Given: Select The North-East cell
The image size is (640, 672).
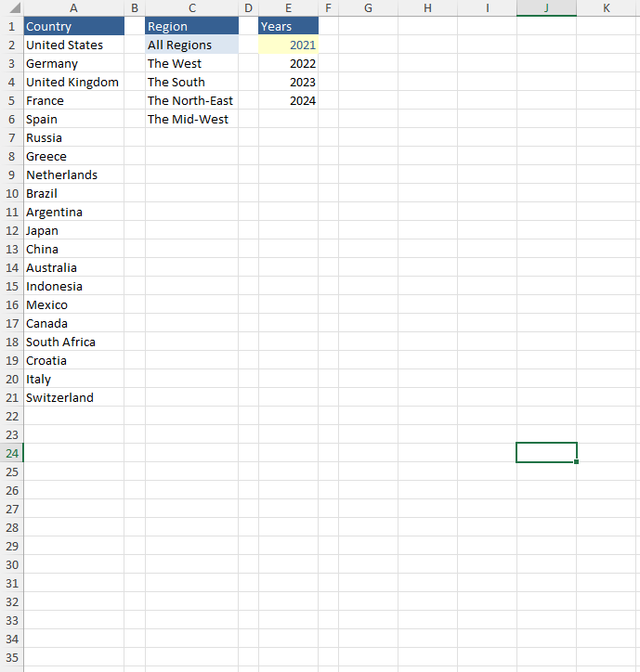Looking at the screenshot, I should (191, 100).
